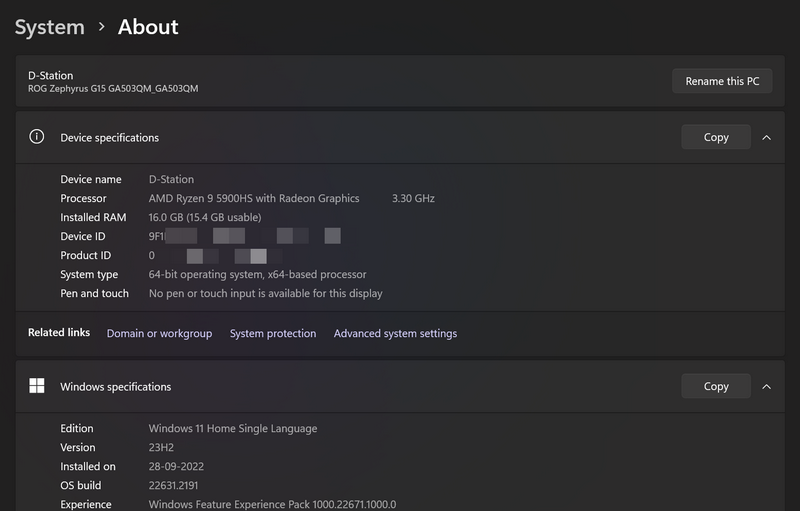
Task: Click the Rename this PC button
Action: pyautogui.click(x=722, y=81)
